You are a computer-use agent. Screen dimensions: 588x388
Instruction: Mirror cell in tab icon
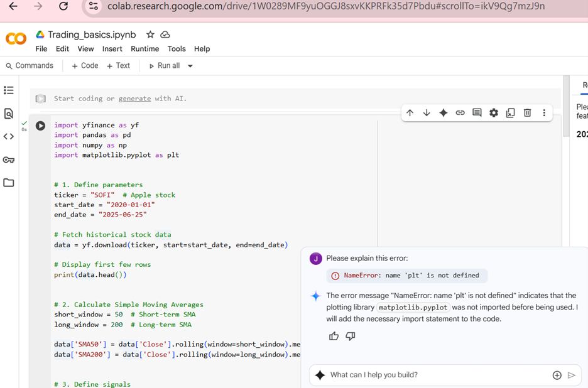[510, 113]
